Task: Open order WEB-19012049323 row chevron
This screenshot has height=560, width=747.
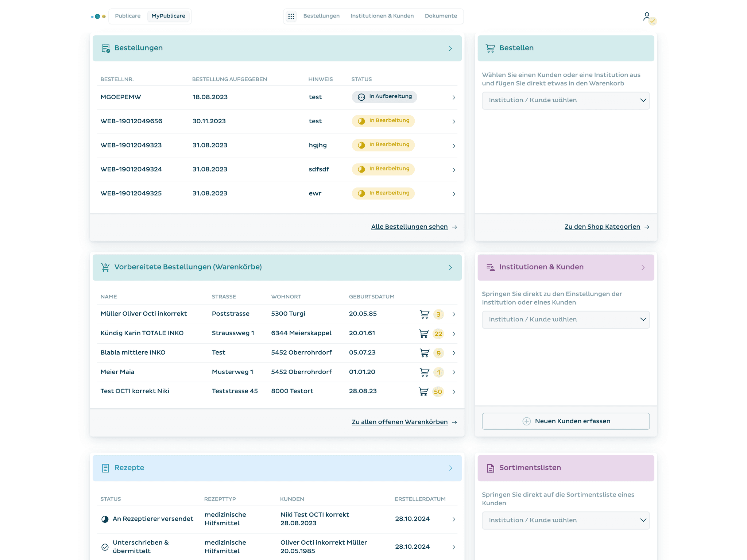Action: [x=454, y=146]
